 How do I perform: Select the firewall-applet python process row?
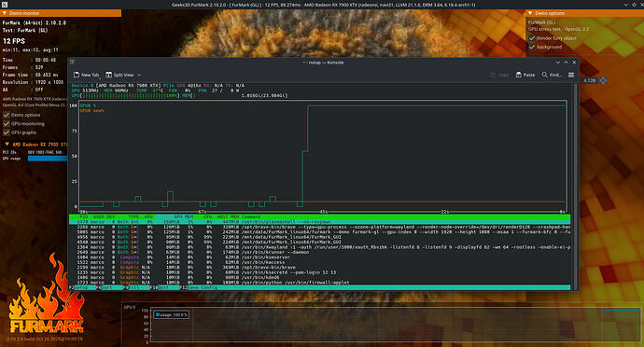point(319,283)
